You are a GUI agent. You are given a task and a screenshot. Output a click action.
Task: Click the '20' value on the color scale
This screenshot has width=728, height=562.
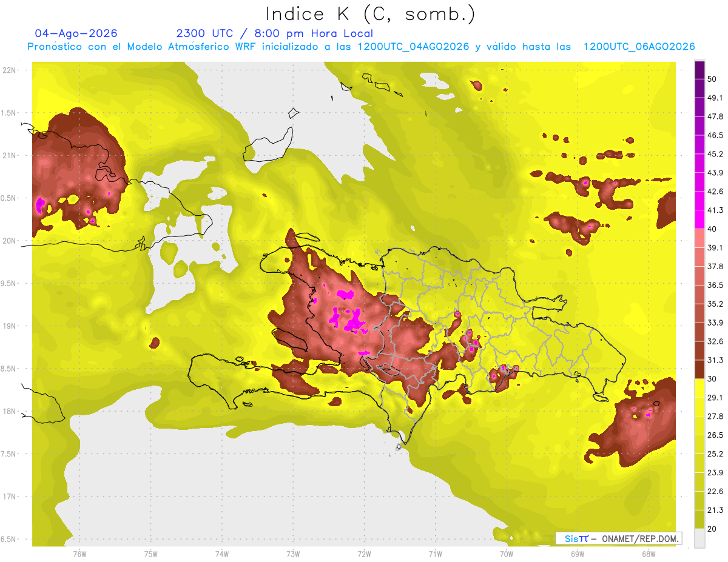pyautogui.click(x=712, y=529)
